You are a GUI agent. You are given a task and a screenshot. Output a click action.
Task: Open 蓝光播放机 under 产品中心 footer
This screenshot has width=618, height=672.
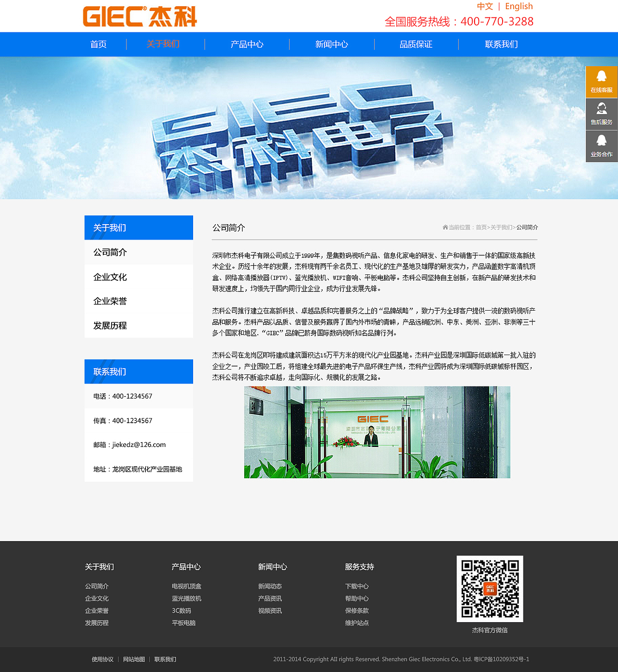(186, 598)
